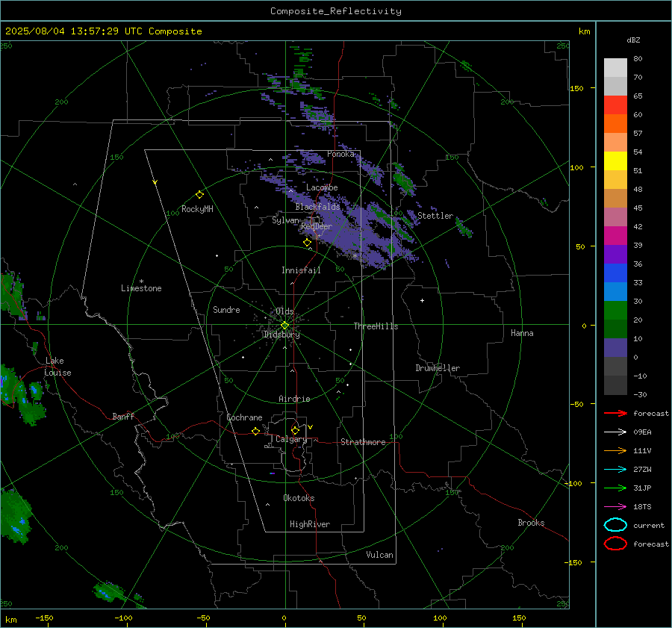Click the Innisfail city label
This screenshot has height=628, width=672.
301,270
